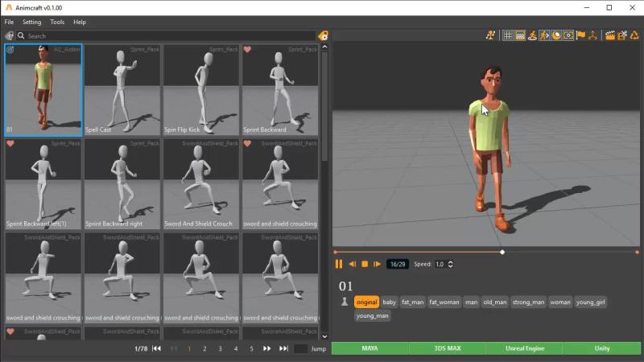This screenshot has height=362, width=644.
Task: Go to the first page
Action: (x=156, y=348)
